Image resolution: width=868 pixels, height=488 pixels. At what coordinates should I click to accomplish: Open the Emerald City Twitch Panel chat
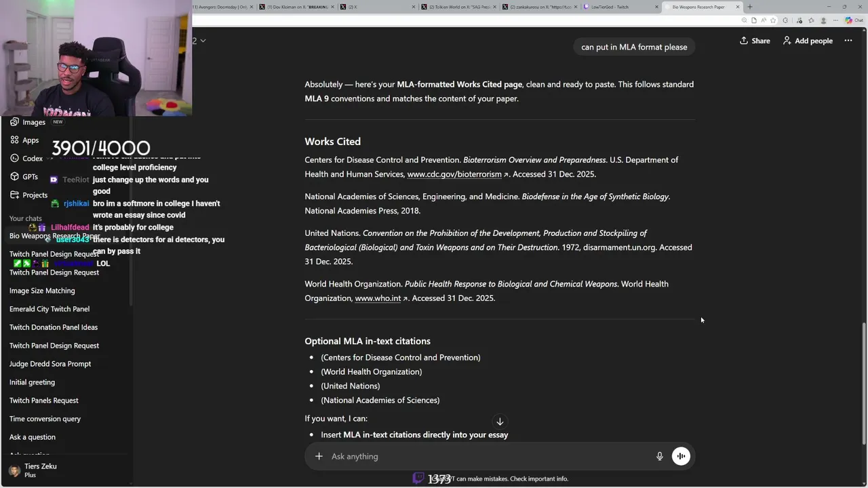coord(50,309)
